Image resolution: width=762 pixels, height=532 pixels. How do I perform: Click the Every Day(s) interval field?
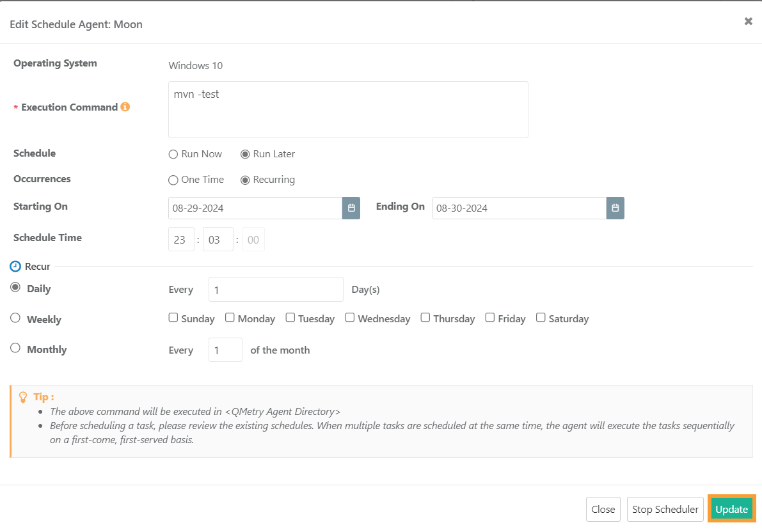[x=275, y=289]
